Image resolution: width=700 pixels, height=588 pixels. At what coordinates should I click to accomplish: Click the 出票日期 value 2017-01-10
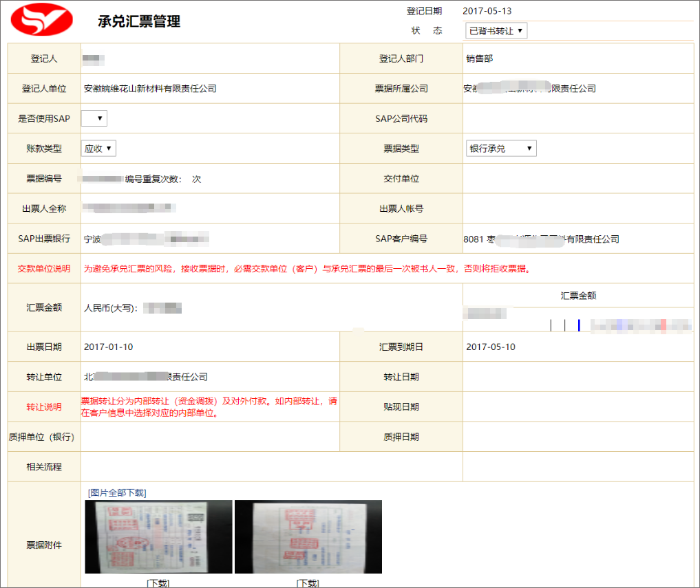109,347
